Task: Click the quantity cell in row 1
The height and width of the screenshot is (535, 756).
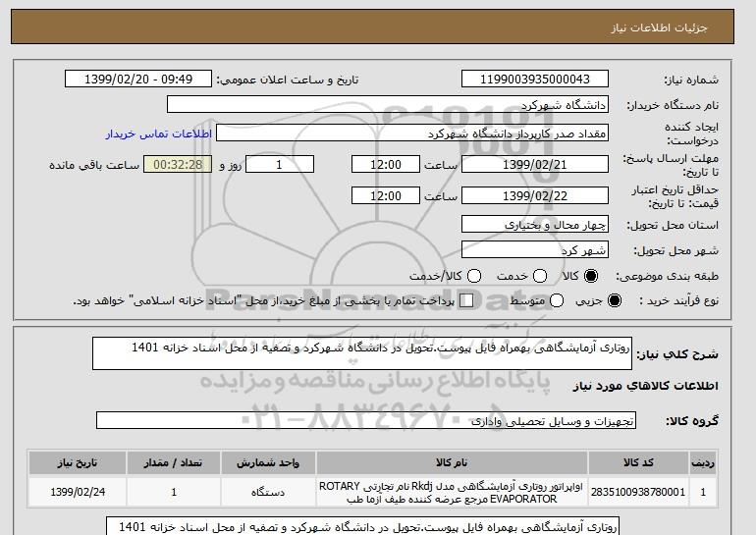Action: pyautogui.click(x=174, y=492)
